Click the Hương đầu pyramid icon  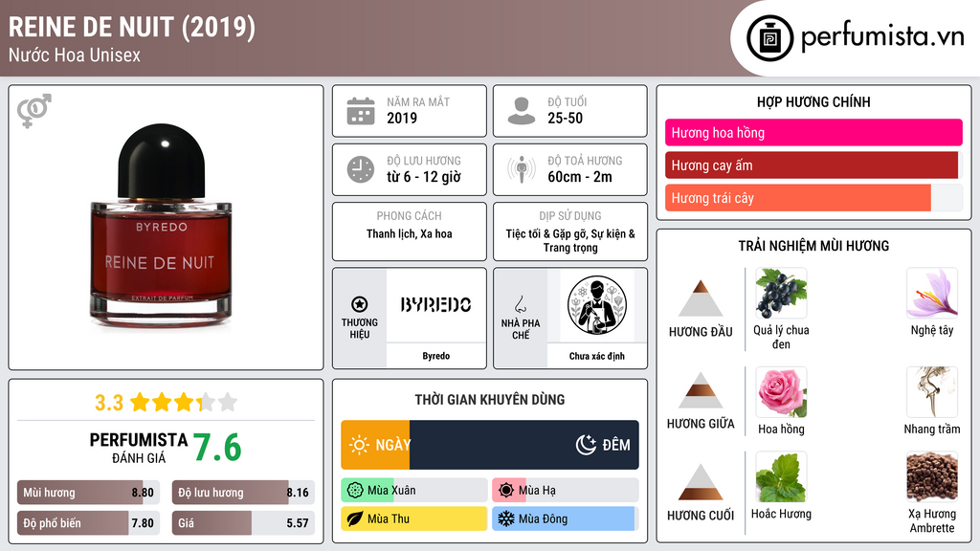[x=701, y=298]
